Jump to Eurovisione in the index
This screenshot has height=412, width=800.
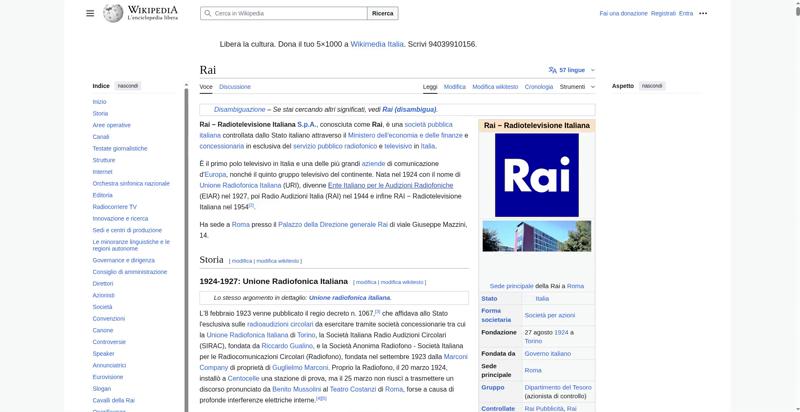108,377
